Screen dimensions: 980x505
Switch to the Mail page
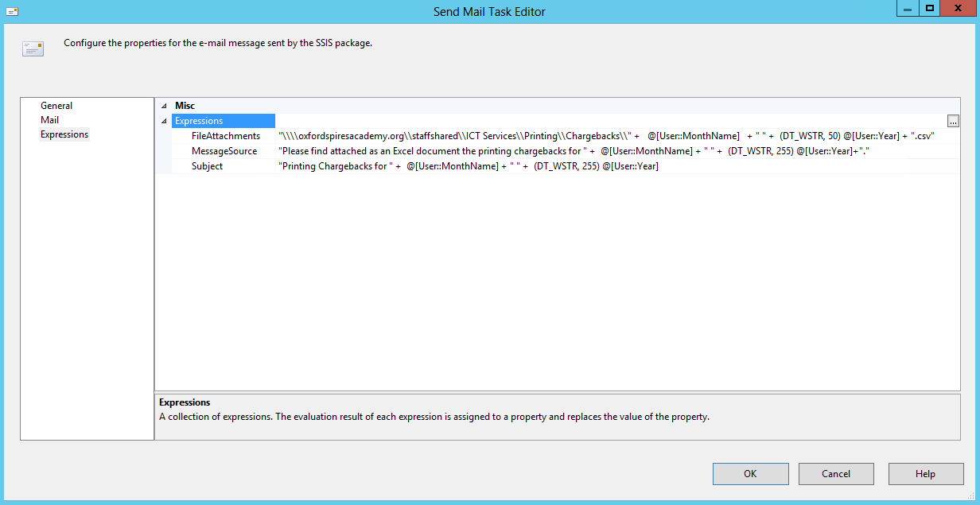click(x=49, y=119)
